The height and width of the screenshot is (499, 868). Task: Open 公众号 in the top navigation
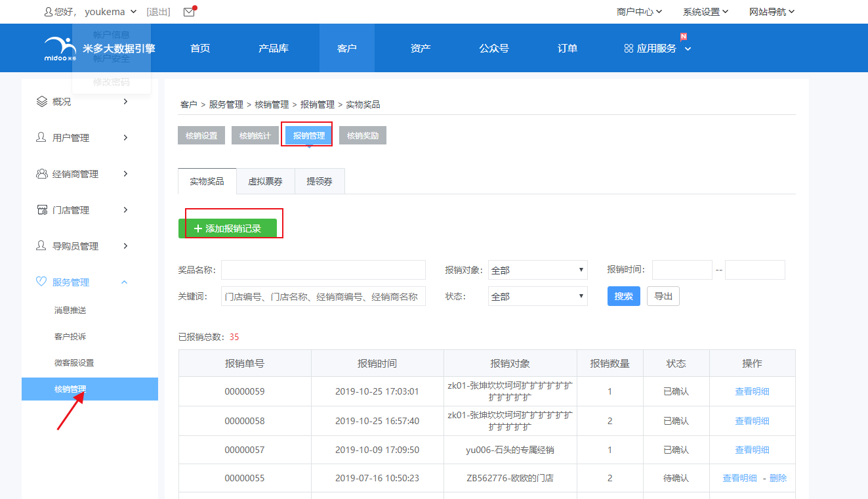pyautogui.click(x=494, y=49)
